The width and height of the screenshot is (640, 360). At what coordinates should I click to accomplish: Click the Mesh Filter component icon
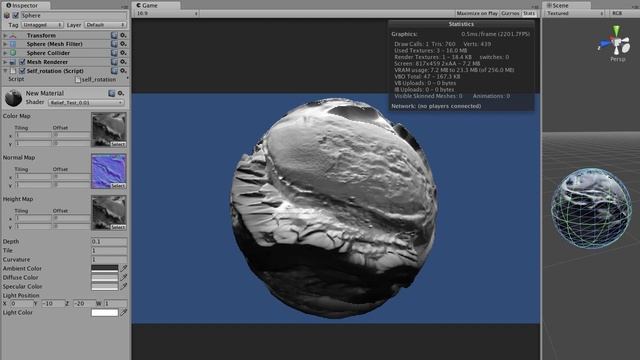tap(13, 44)
